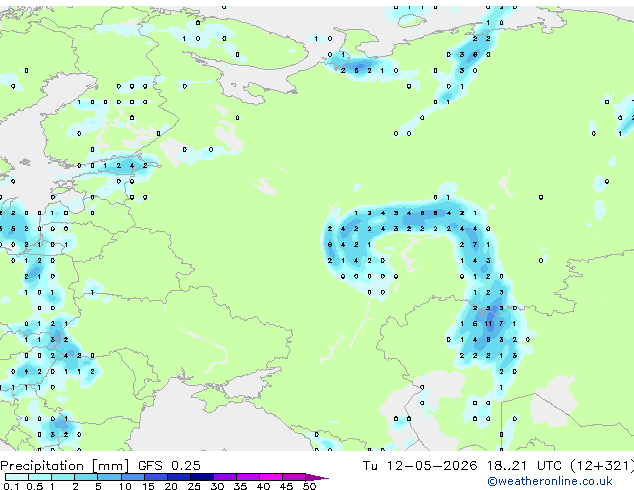Click the '25' legend scale label
The image size is (634, 490).
pyautogui.click(x=194, y=486)
